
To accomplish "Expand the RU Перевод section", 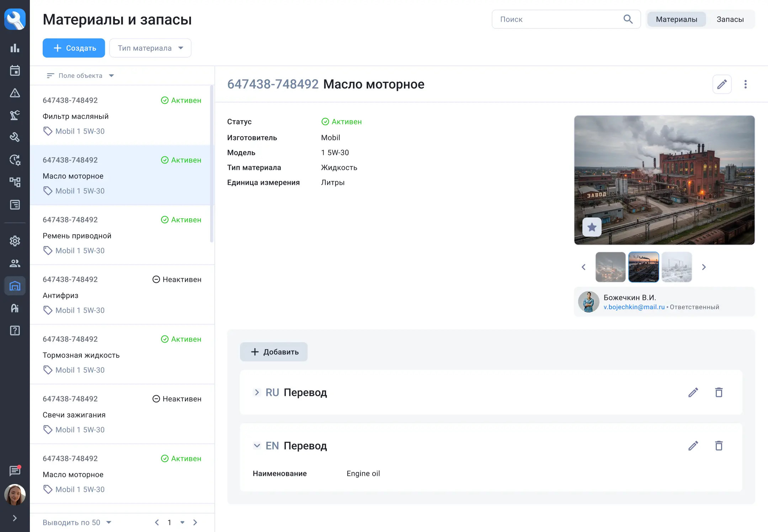I will pos(257,392).
